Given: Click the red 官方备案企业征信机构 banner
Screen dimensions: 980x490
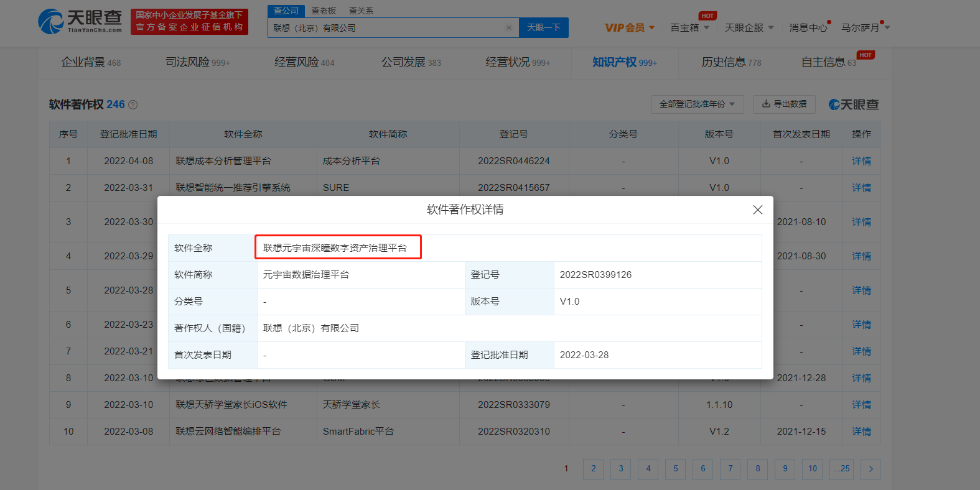Looking at the screenshot, I should (x=189, y=22).
